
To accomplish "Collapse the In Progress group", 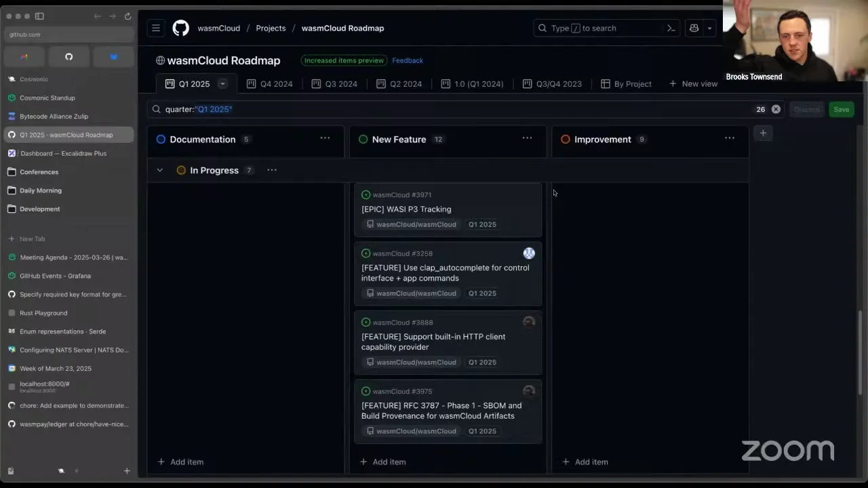I will click(160, 170).
